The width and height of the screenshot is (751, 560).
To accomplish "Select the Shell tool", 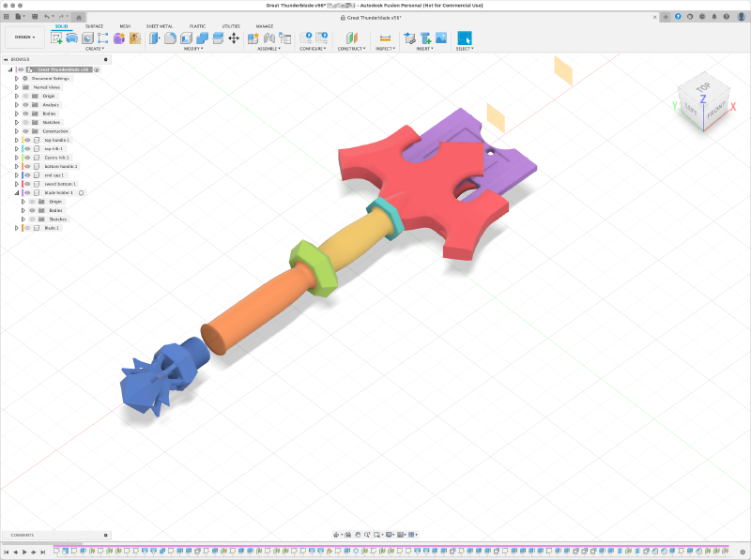I will point(186,38).
